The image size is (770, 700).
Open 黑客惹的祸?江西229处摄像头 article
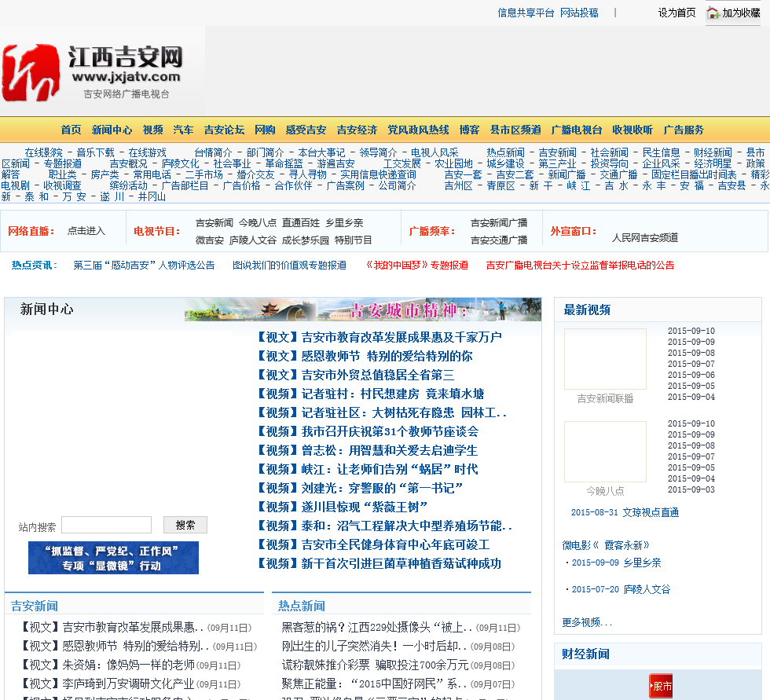(x=376, y=628)
